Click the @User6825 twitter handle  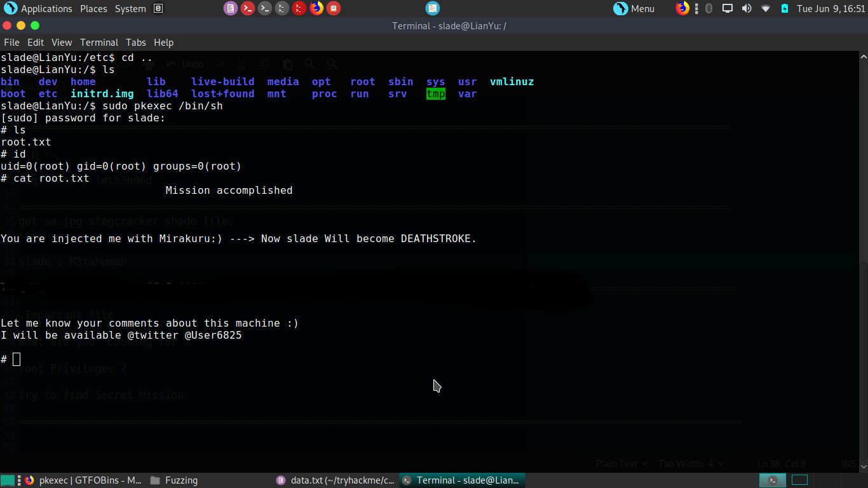click(x=214, y=335)
